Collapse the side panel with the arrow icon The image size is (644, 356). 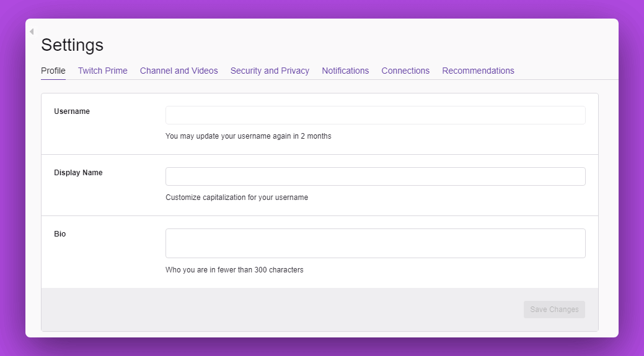(x=32, y=32)
